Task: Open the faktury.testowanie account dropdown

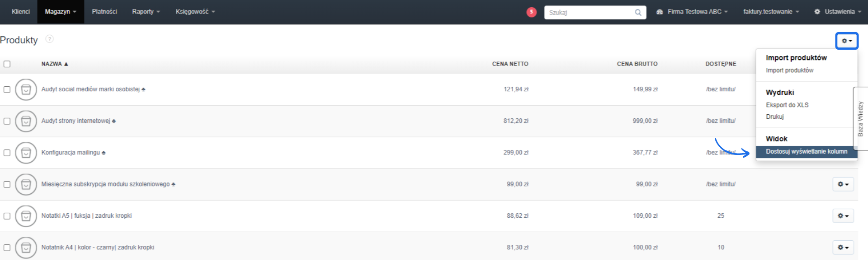Action: click(771, 12)
